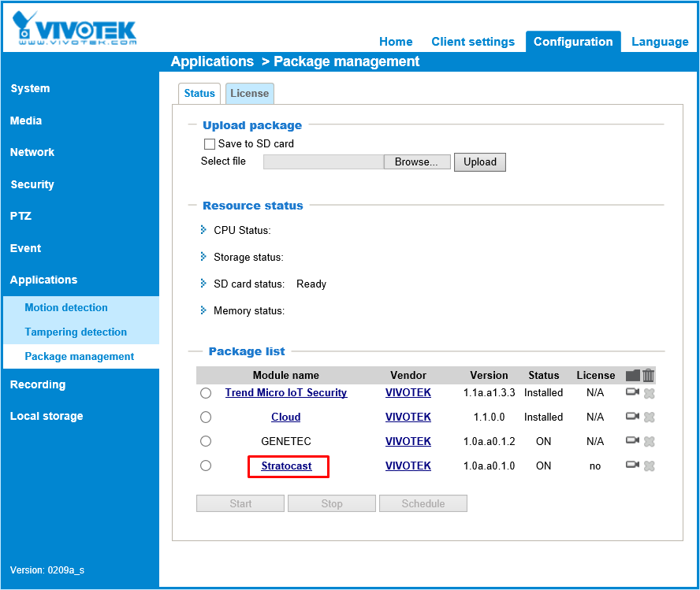Click camera icon in Trend Micro row
Image resolution: width=700 pixels, height=590 pixels.
[632, 392]
